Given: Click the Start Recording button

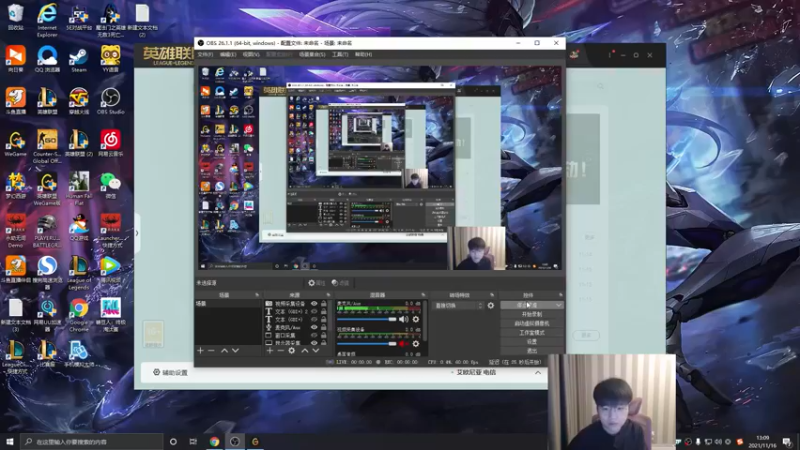Looking at the screenshot, I should click(x=532, y=314).
